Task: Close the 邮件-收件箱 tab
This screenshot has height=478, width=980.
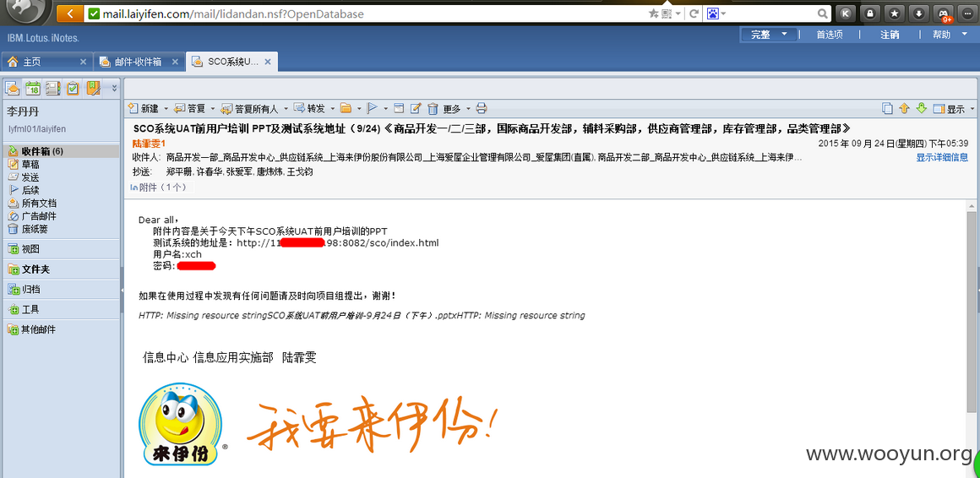Action: [175, 62]
